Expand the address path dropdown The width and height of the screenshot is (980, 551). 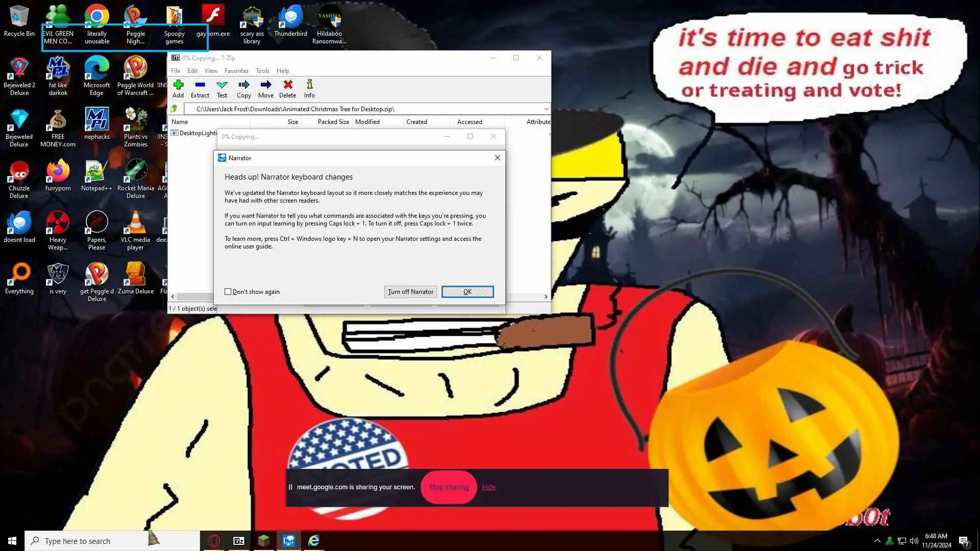pyautogui.click(x=546, y=109)
